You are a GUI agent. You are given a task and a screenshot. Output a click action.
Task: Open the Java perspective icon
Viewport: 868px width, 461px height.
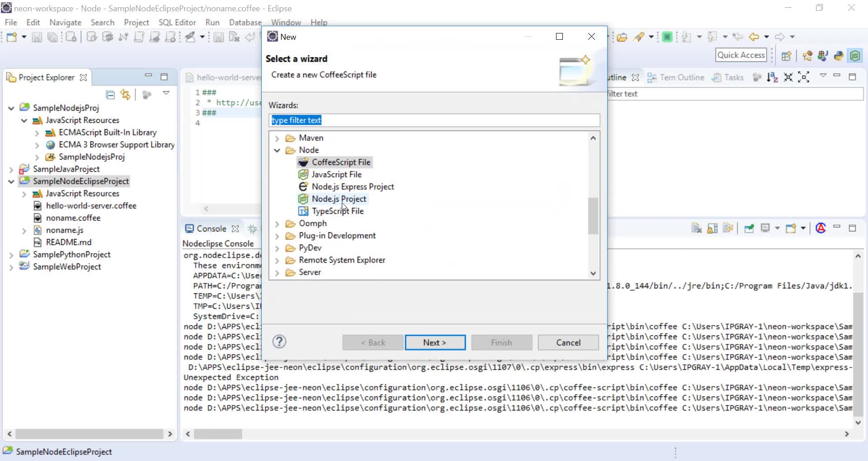(823, 56)
